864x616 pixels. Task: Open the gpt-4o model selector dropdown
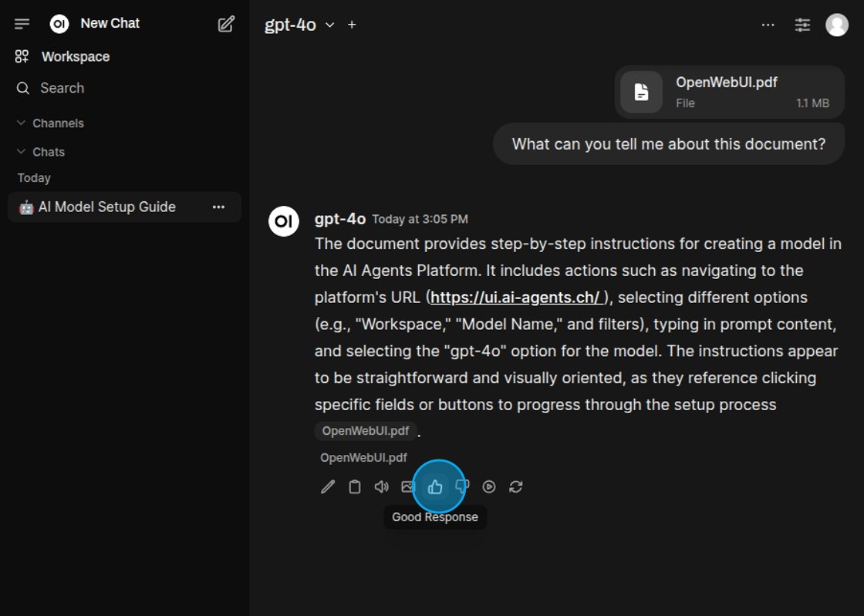[x=299, y=25]
